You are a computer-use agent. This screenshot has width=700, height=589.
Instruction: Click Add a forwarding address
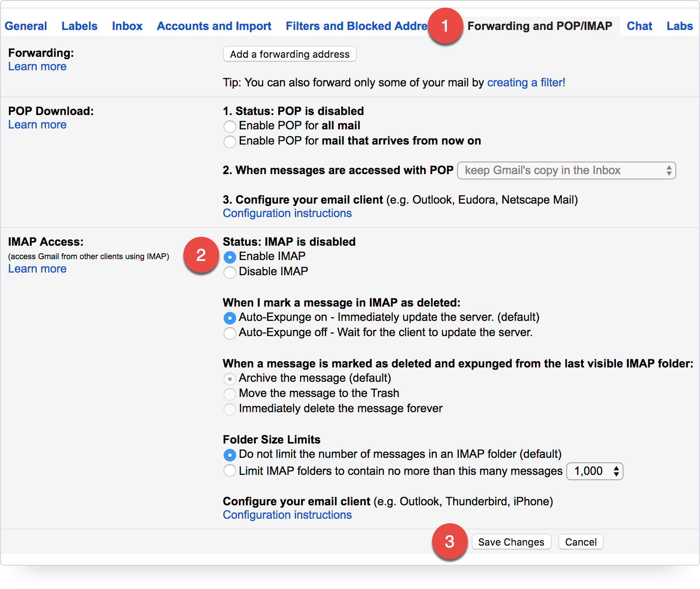(x=289, y=54)
